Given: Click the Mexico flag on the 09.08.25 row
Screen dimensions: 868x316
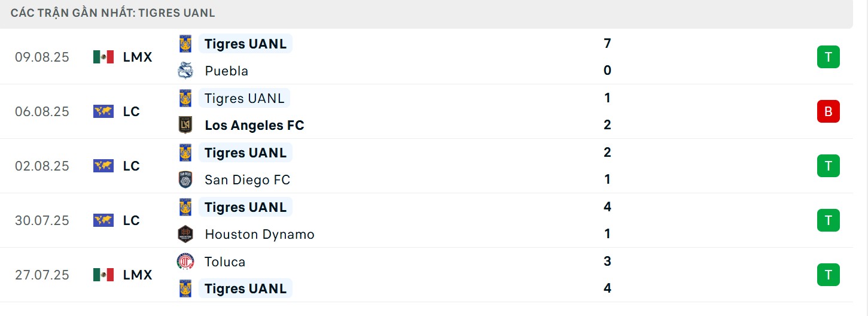Looking at the screenshot, I should pos(103,57).
